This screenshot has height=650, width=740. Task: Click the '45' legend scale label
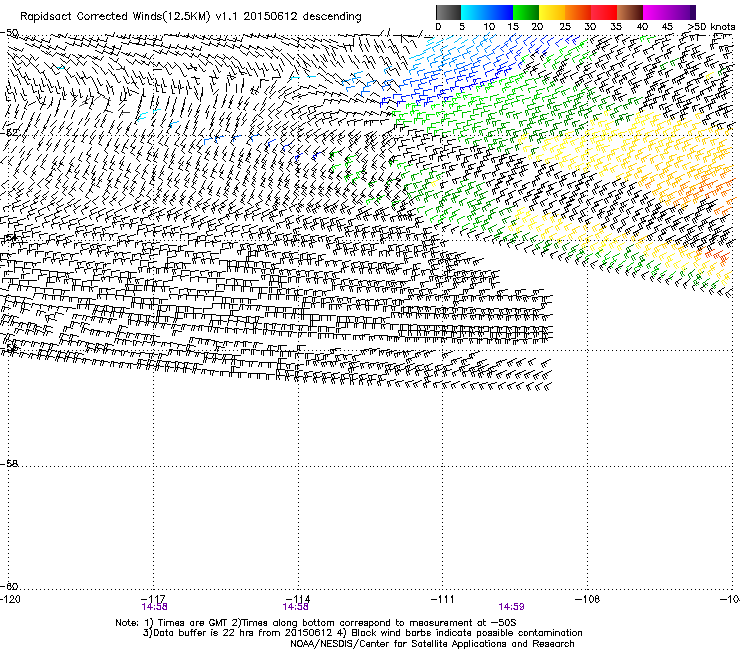click(667, 27)
